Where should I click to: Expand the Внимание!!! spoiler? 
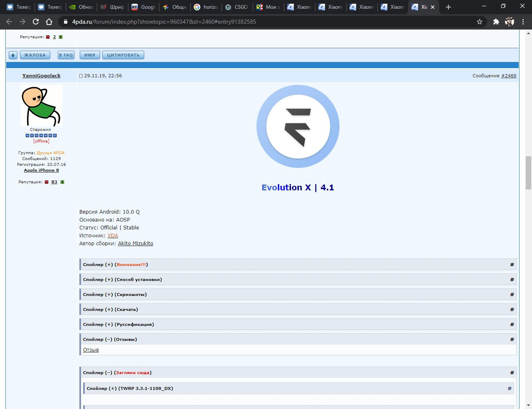tap(298, 264)
